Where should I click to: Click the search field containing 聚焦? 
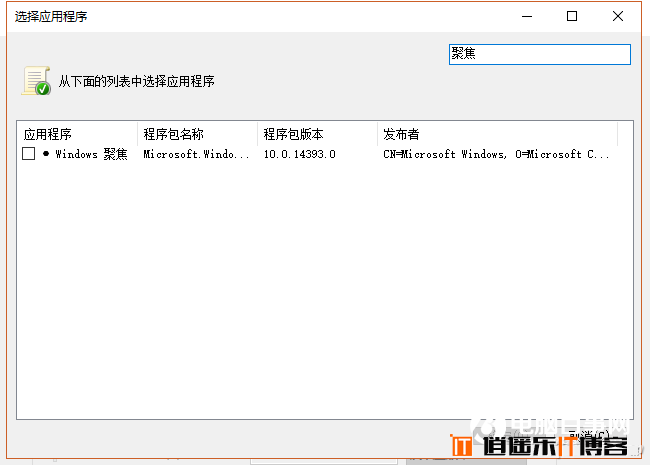click(x=540, y=54)
